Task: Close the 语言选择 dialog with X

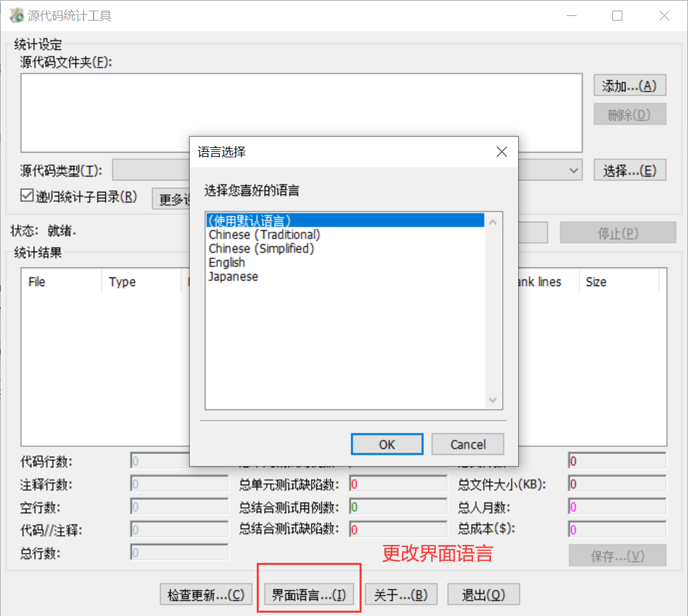Action: [x=502, y=151]
